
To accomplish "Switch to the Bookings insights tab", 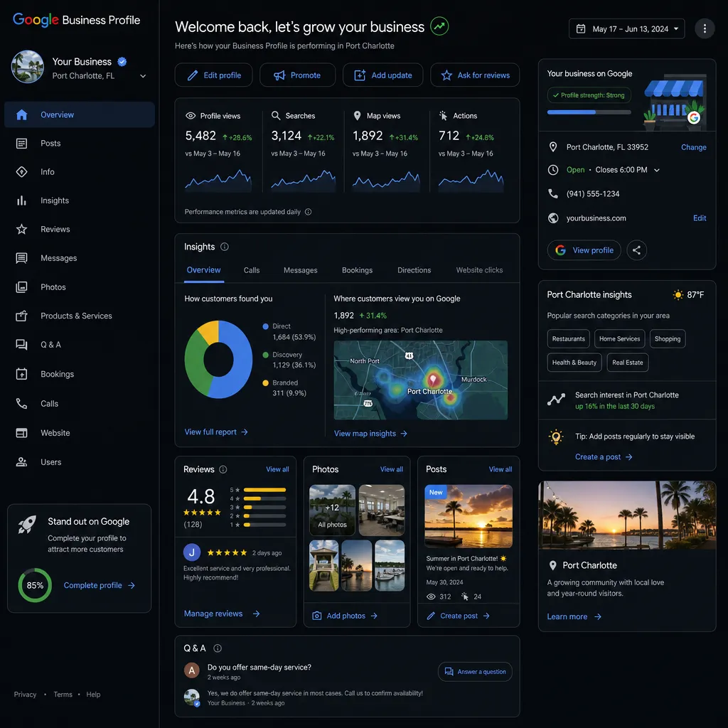I will pos(357,270).
